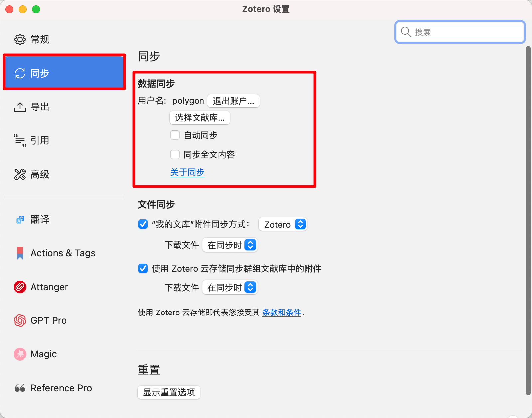The width and height of the screenshot is (532, 418).
Task: Open Actions & Tags preferences
Action: pos(64,253)
